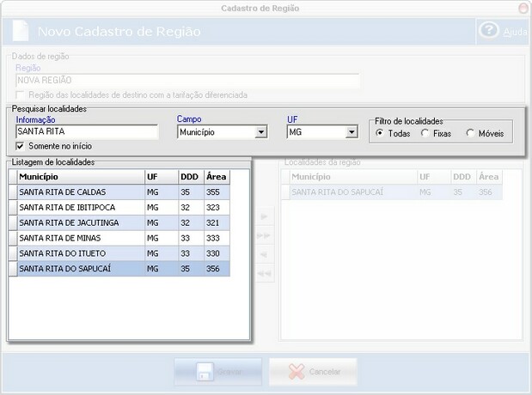Click the Gravar floppy disk button
This screenshot has height=395, width=532.
217,372
